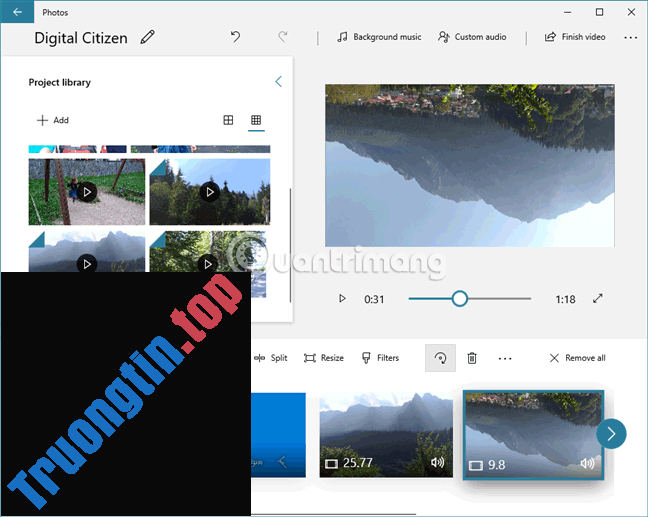Open Resize options for the clip
648x517 pixels.
point(324,358)
